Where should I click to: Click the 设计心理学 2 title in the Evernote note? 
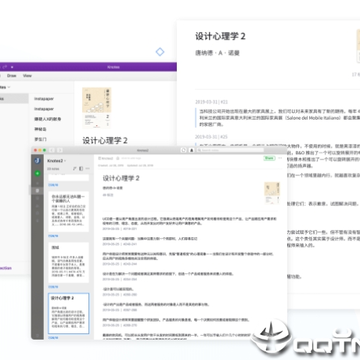(x=121, y=178)
